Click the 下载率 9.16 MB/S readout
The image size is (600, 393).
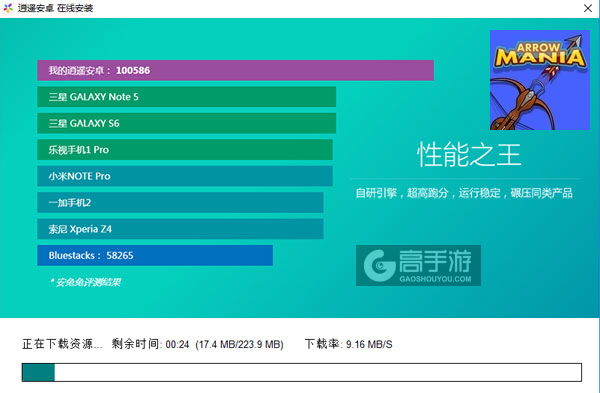(x=348, y=344)
